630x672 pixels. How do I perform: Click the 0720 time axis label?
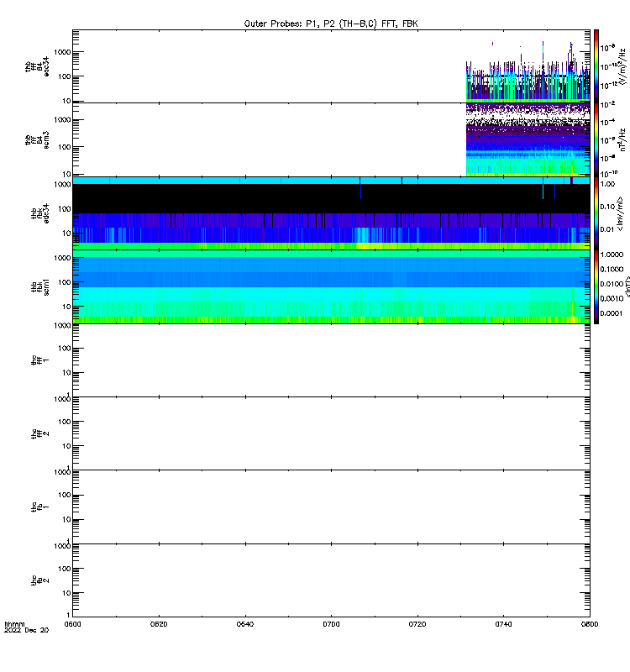coord(417,624)
